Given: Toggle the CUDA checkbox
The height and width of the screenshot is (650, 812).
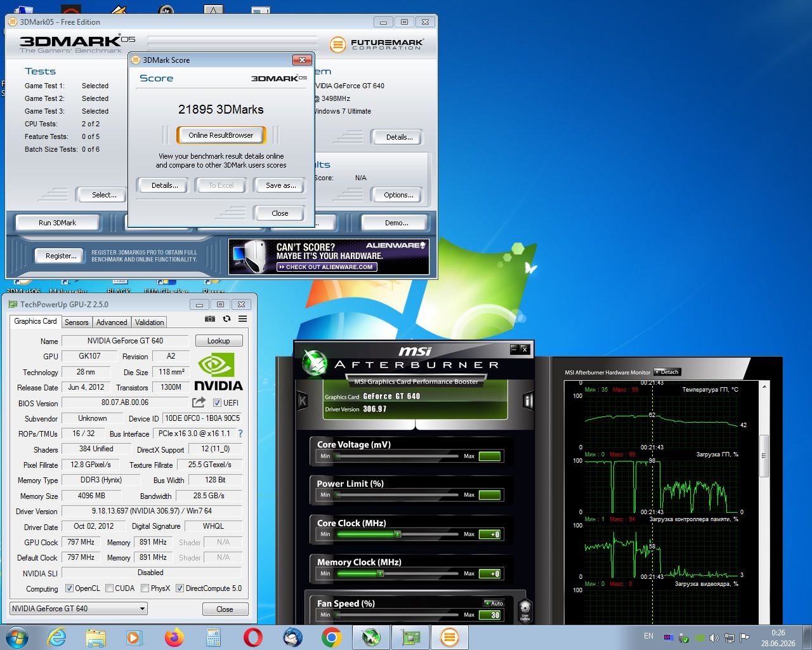Looking at the screenshot, I should point(110,588).
